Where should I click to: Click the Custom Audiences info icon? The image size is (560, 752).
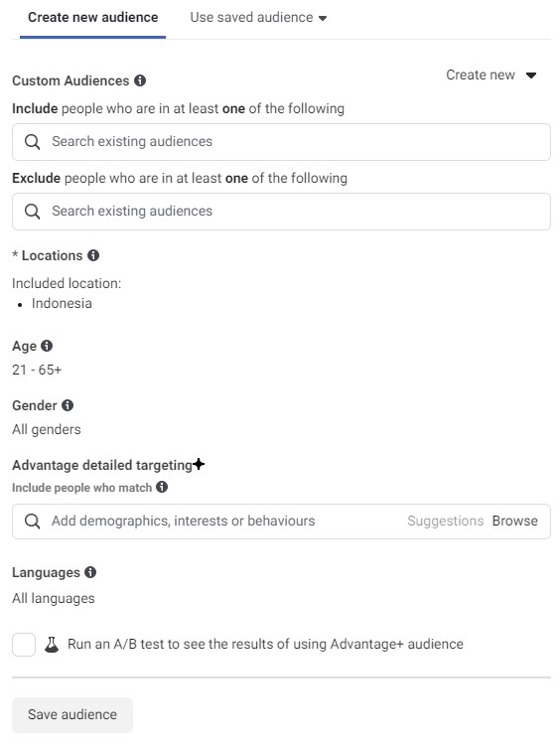coord(140,80)
